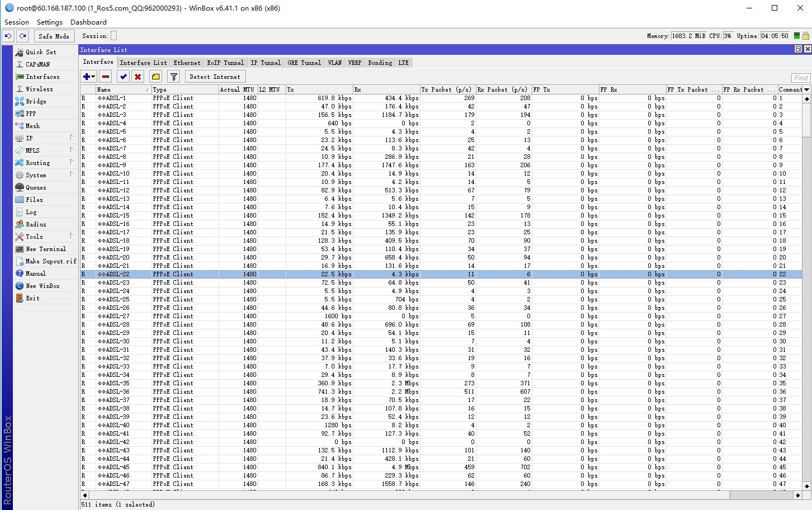The image size is (812, 510).
Task: Click Make Supout.rif in sidebar
Action: 46,261
